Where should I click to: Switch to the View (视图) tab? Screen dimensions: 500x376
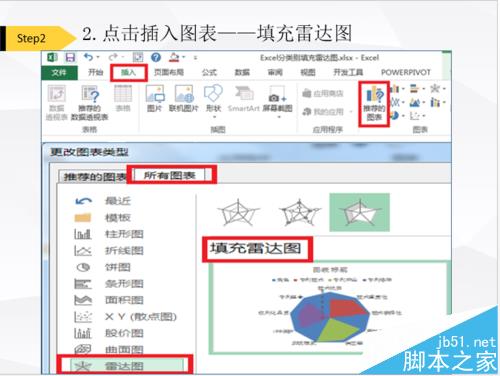308,72
